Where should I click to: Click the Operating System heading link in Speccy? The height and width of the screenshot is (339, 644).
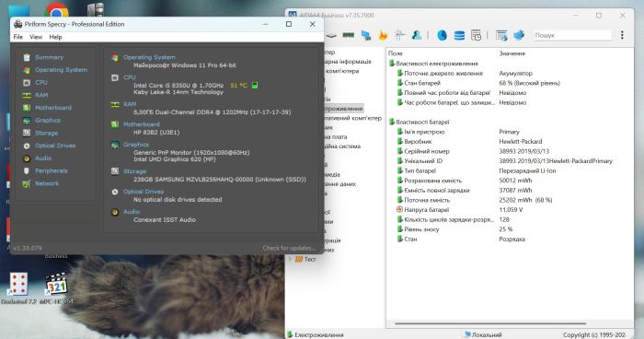tap(149, 58)
